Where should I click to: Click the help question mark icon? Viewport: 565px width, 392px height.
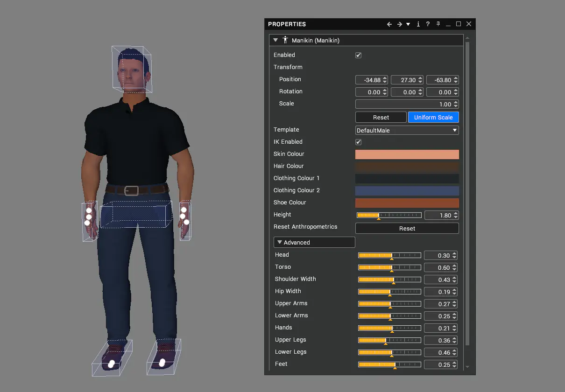click(x=428, y=24)
